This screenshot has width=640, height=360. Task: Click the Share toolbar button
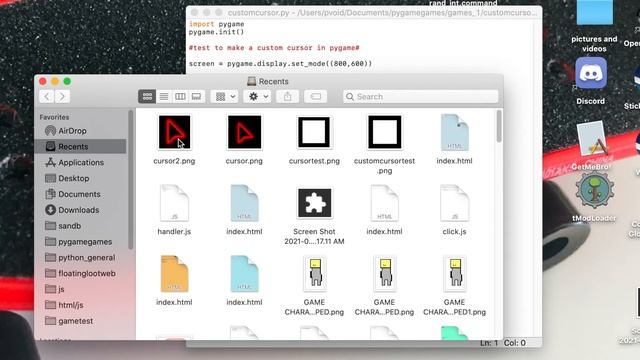[288, 97]
